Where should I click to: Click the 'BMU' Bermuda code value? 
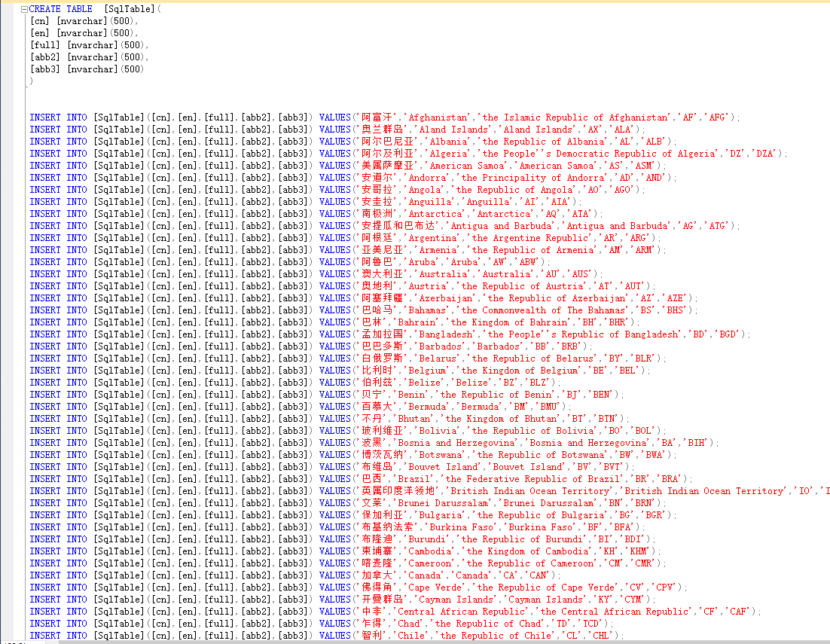click(548, 407)
